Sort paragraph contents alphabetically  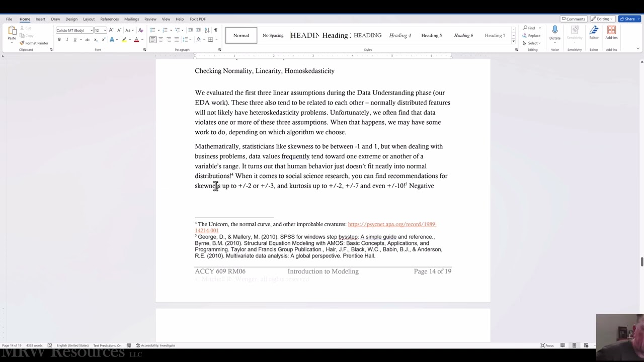point(207,30)
